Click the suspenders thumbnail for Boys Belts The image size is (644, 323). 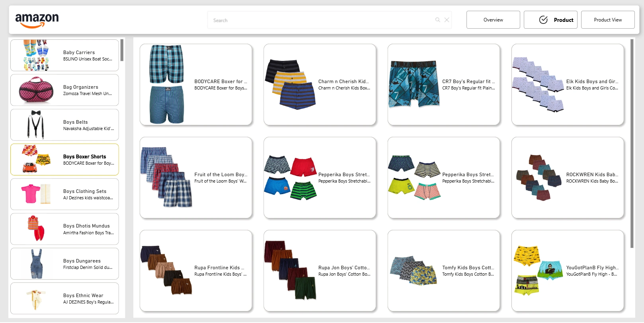[x=36, y=125]
